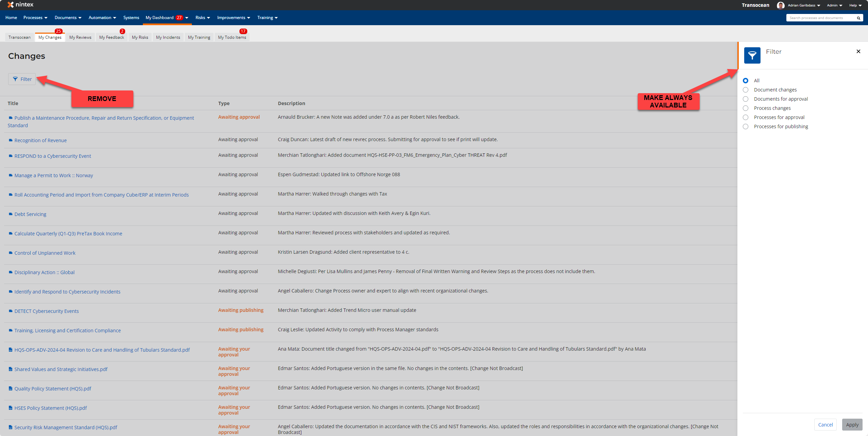
Task: Open the My Feedback tab
Action: tap(112, 37)
